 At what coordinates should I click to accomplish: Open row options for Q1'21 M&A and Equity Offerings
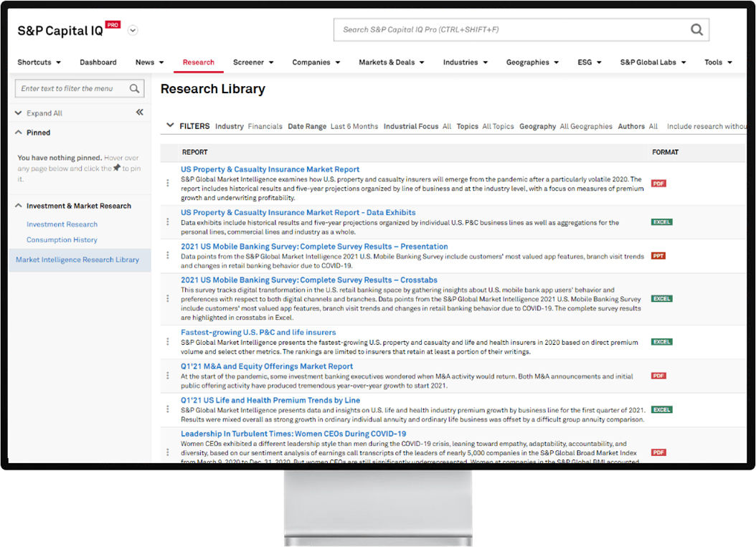tap(168, 376)
